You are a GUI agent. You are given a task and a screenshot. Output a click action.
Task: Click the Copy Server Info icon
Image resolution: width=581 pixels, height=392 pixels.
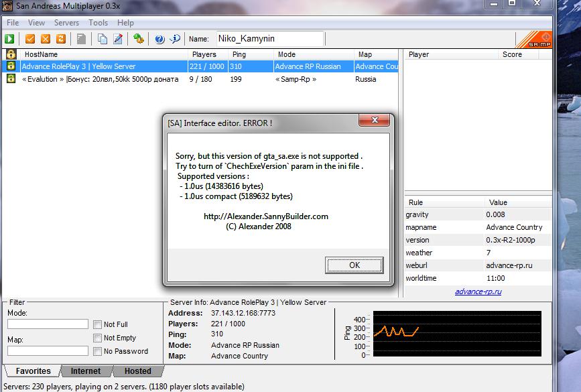pyautogui.click(x=103, y=39)
